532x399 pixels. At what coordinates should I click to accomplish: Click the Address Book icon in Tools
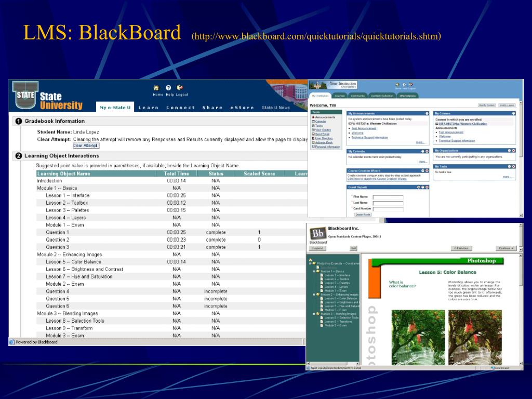point(313,142)
